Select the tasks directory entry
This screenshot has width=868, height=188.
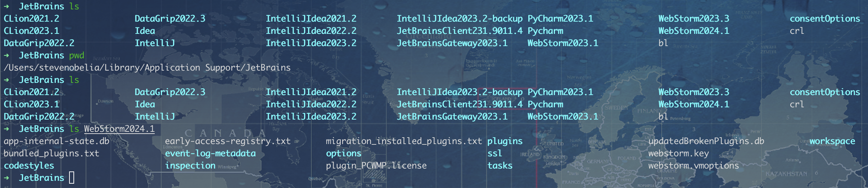pyautogui.click(x=499, y=166)
